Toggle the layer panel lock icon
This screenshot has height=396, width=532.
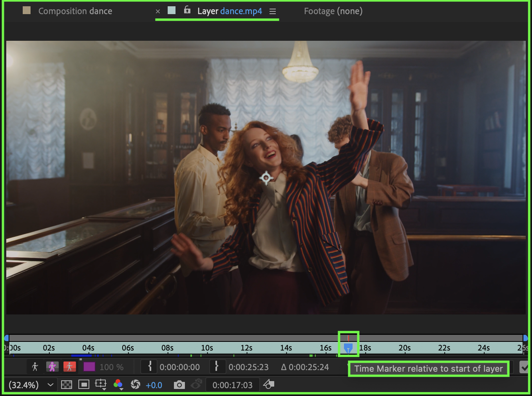(x=187, y=10)
